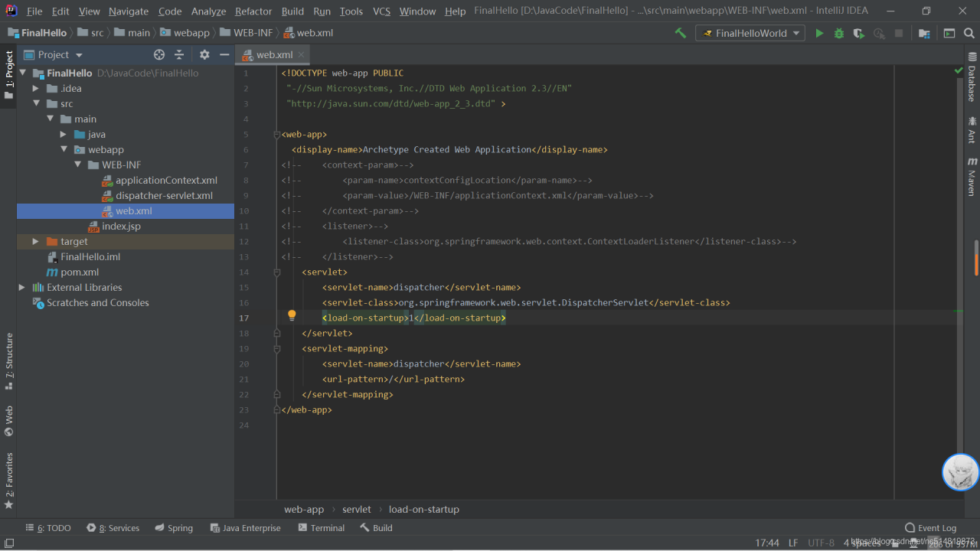This screenshot has height=551, width=980.
Task: Open Project Structure icon in toolbar
Action: pos(924,33)
